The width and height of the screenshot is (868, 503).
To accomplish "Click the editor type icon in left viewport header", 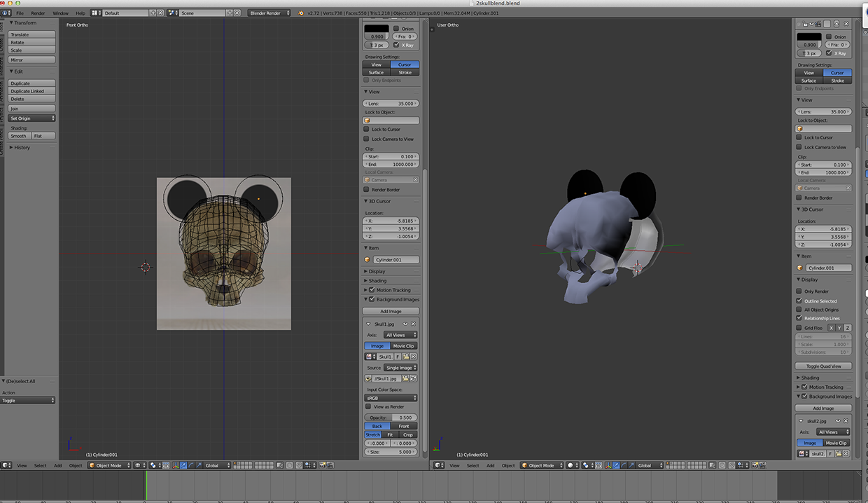I will coord(6,465).
